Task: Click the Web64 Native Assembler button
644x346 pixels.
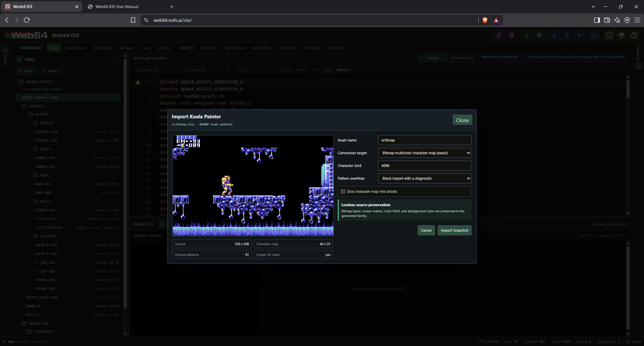Action: 500,57
